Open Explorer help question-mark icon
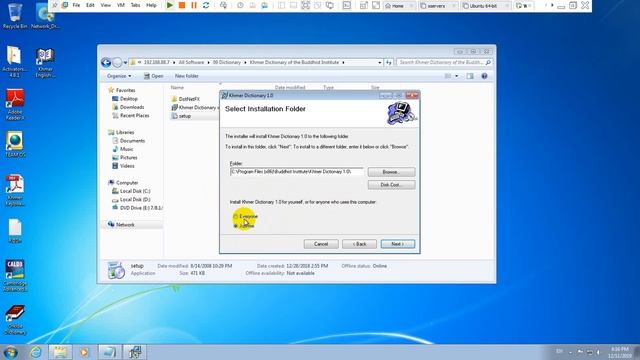This screenshot has width=640, height=360. coord(484,76)
